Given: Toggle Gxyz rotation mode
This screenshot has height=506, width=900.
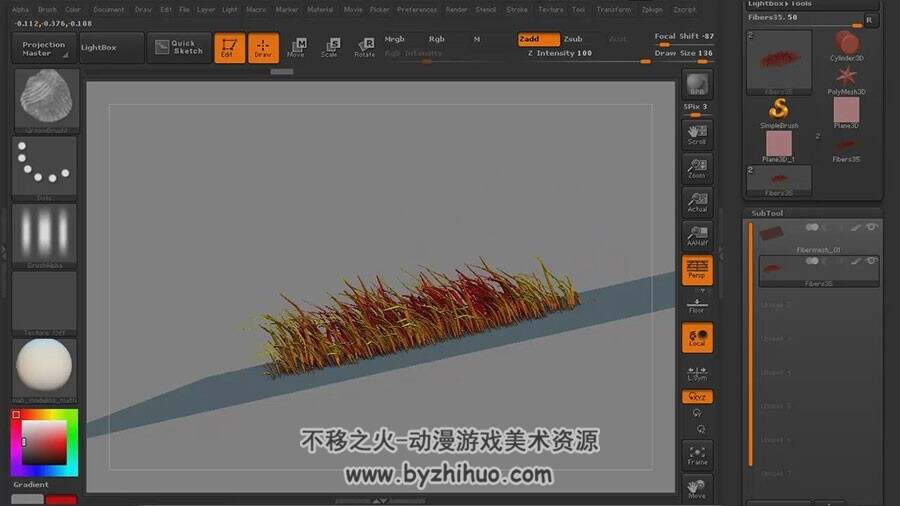Looking at the screenshot, I should click(x=697, y=397).
